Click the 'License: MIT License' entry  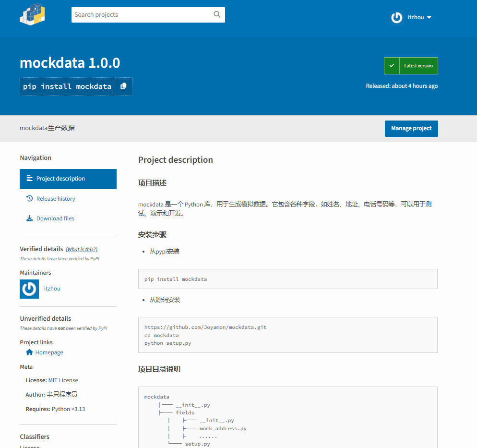tap(52, 380)
